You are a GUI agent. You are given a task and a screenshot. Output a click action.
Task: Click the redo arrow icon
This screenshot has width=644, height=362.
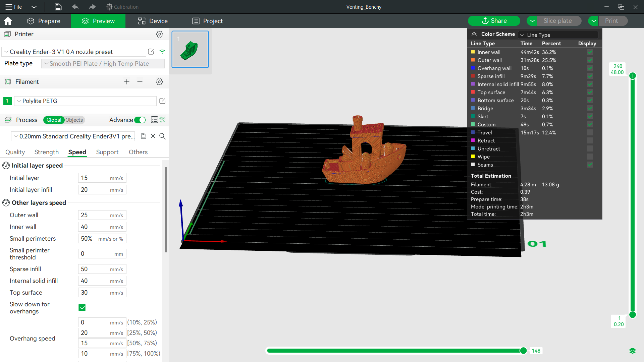tap(92, 7)
